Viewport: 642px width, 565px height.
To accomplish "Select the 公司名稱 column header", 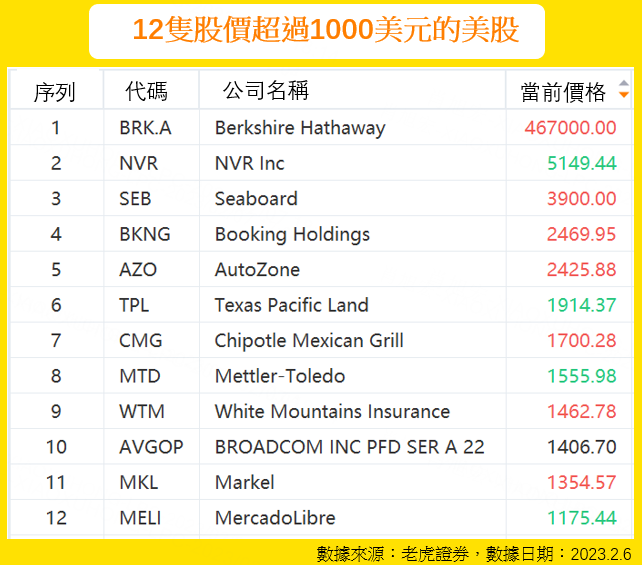I will (x=266, y=90).
